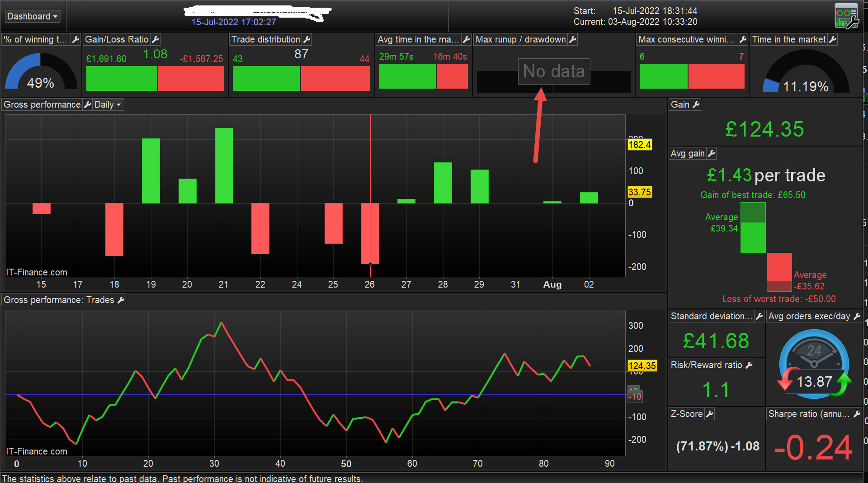Click the -0.24 Sharpe ratio value

pyautogui.click(x=813, y=448)
